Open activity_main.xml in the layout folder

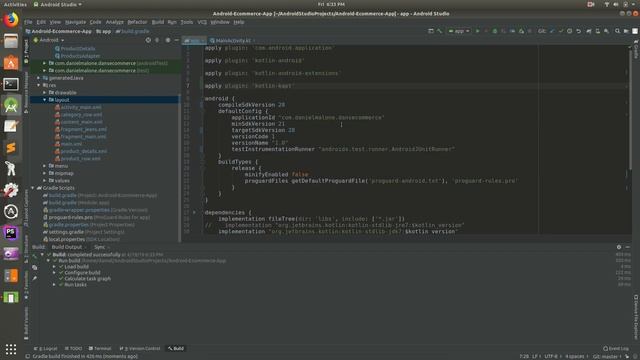pyautogui.click(x=81, y=107)
